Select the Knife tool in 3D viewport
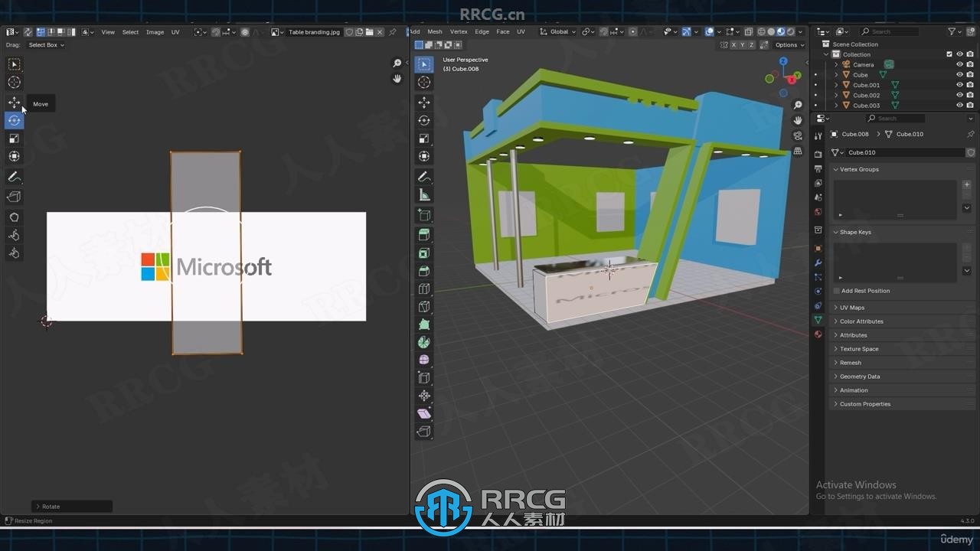The width and height of the screenshot is (980, 551). click(x=423, y=307)
